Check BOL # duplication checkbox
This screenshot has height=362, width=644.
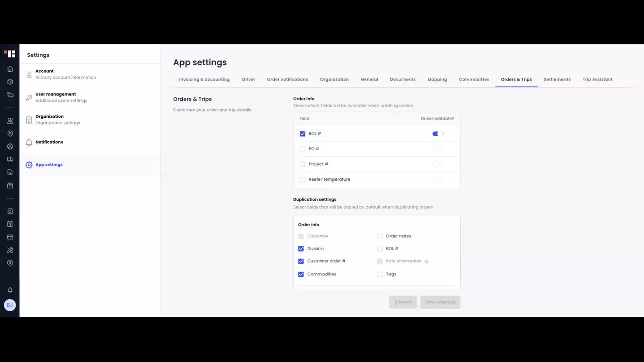(380, 249)
